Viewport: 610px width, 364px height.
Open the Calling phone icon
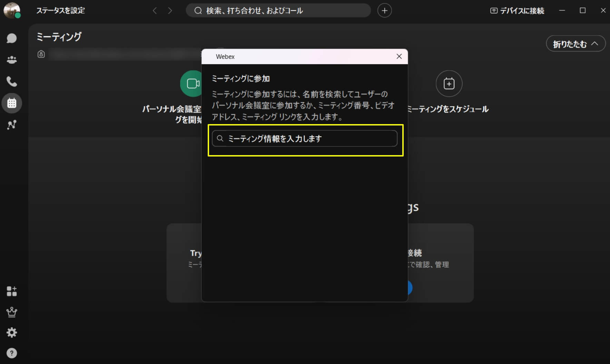12,81
